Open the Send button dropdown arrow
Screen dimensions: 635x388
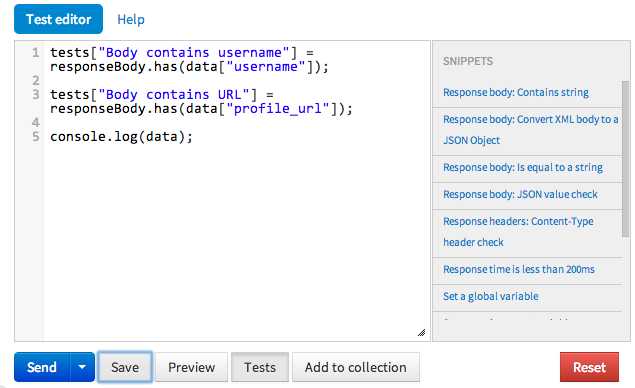(82, 367)
